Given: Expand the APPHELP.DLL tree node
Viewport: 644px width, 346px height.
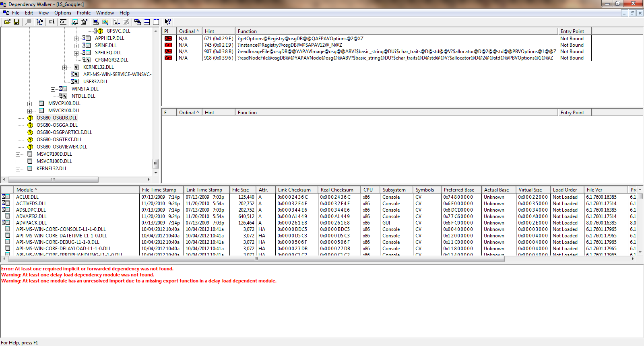Looking at the screenshot, I should tap(76, 39).
